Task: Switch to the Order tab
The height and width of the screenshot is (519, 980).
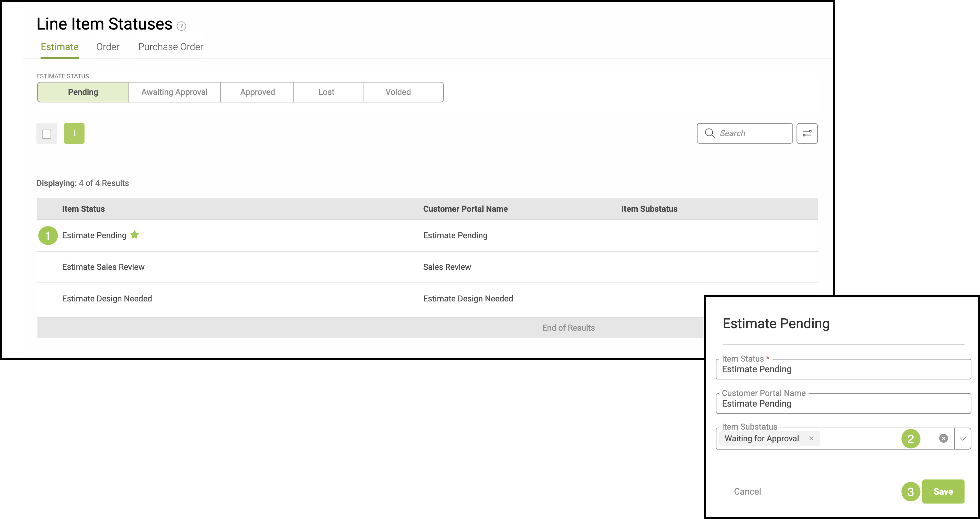Action: coord(108,47)
